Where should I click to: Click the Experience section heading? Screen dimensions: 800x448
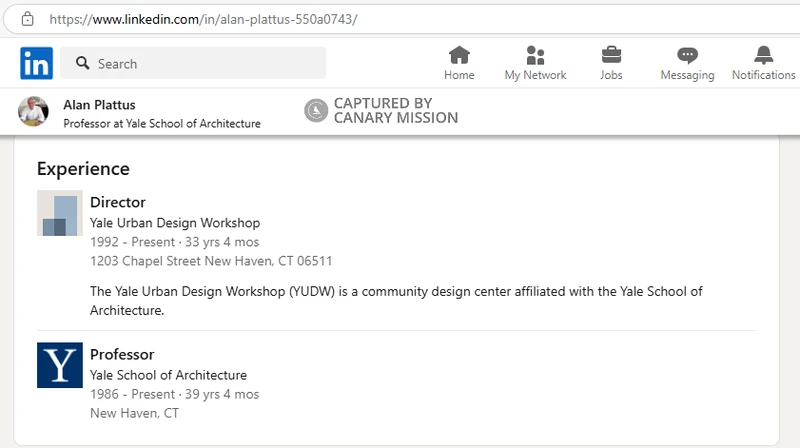click(83, 169)
